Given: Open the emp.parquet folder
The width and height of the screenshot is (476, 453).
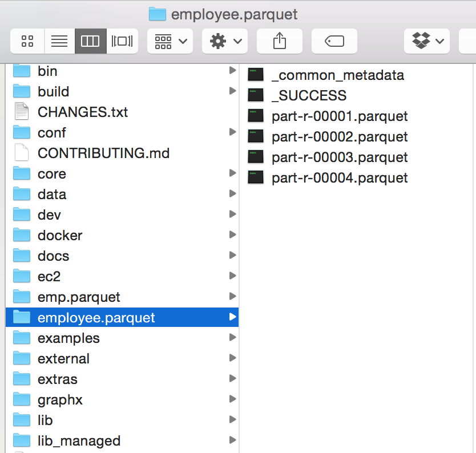Looking at the screenshot, I should coord(79,297).
